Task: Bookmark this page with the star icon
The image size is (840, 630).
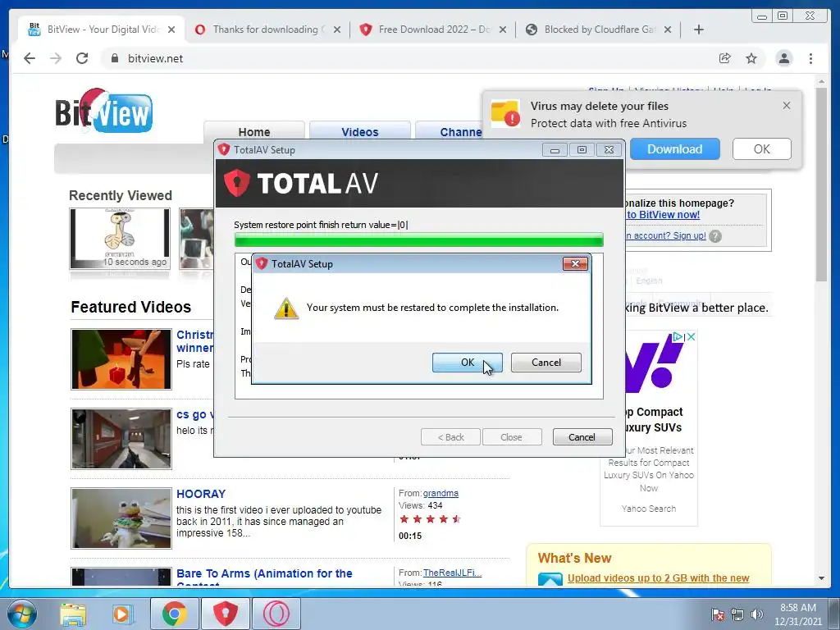Action: (x=751, y=58)
